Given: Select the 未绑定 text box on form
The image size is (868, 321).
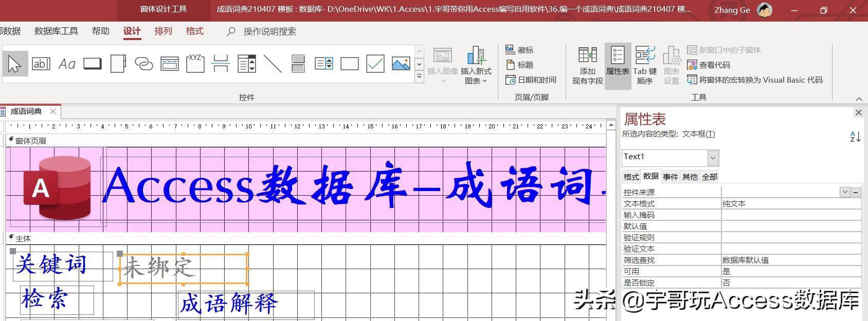Looking at the screenshot, I should pyautogui.click(x=184, y=269).
